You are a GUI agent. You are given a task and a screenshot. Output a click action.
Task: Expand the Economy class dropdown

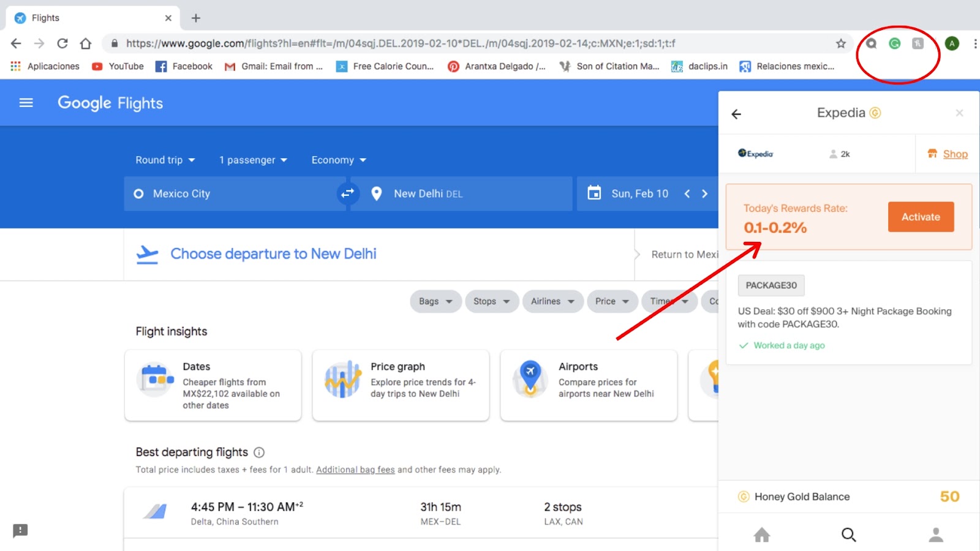click(339, 160)
